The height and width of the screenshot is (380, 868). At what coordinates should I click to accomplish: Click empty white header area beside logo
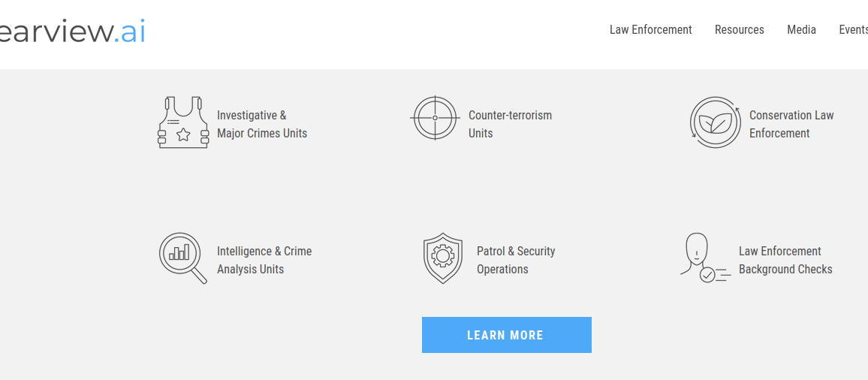tap(376, 33)
